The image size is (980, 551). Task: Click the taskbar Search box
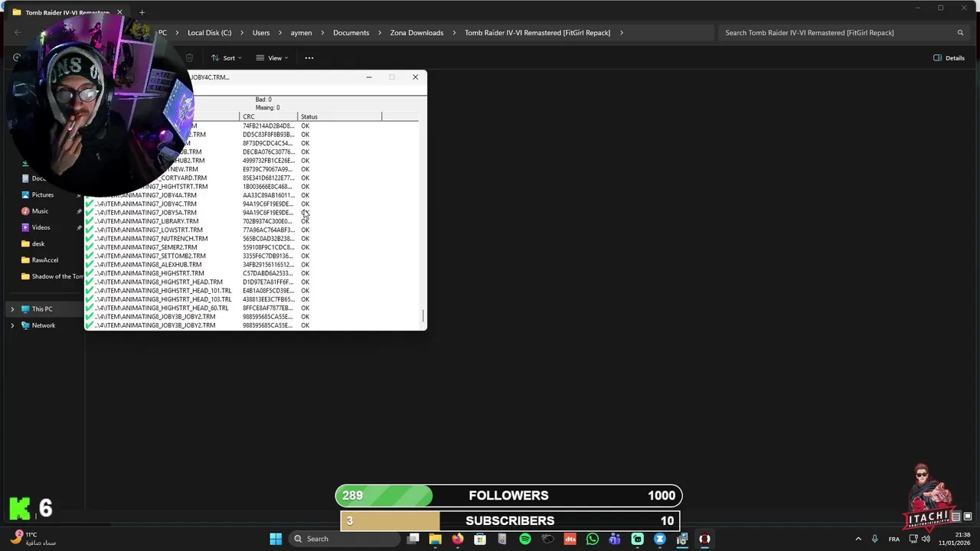click(345, 539)
